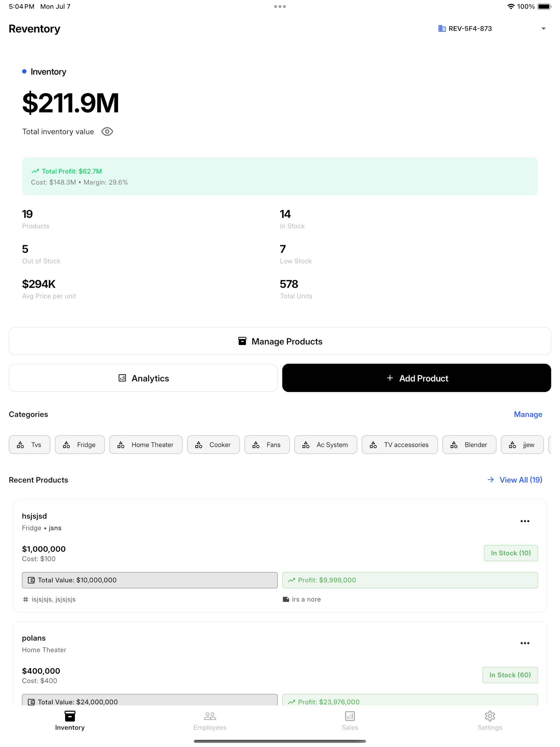Image resolution: width=560 pixels, height=747 pixels.
Task: Click the '19 Products' stat
Action: [x=36, y=219]
